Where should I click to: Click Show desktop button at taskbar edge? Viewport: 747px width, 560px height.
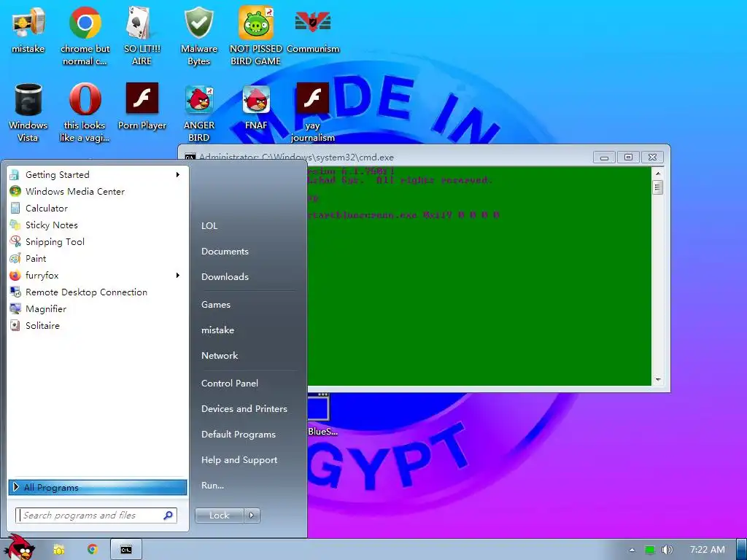(x=741, y=550)
